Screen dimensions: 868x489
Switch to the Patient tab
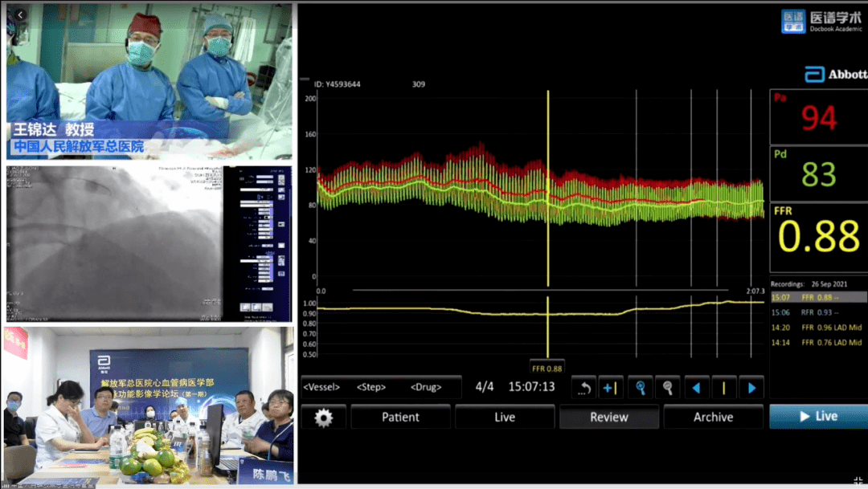tap(400, 417)
